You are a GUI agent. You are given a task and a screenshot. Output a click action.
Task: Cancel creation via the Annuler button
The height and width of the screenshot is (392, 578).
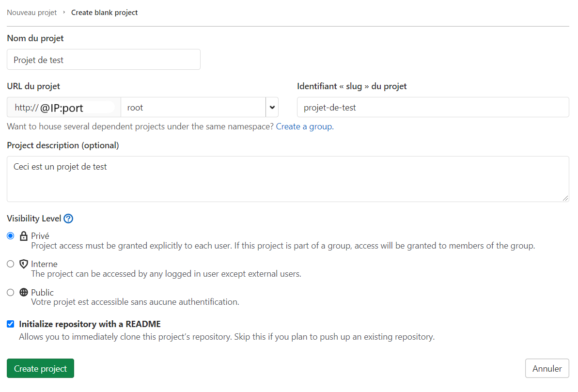coord(547,368)
